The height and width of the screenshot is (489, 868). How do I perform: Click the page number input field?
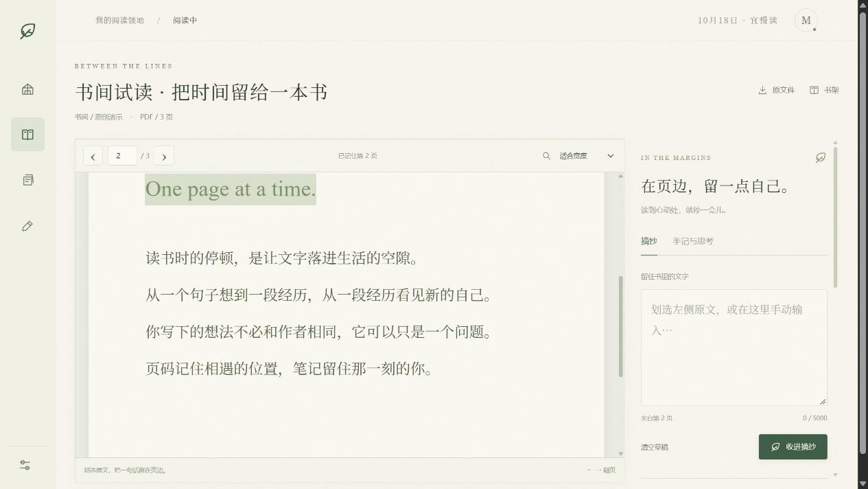click(122, 156)
